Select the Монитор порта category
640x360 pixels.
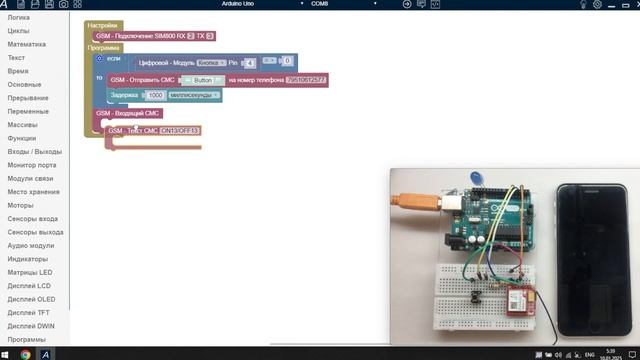coord(32,165)
